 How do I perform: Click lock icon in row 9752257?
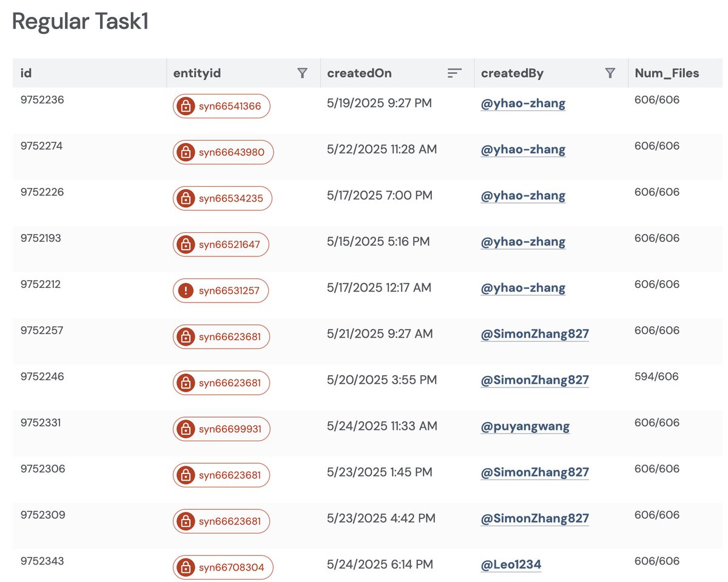click(x=186, y=336)
